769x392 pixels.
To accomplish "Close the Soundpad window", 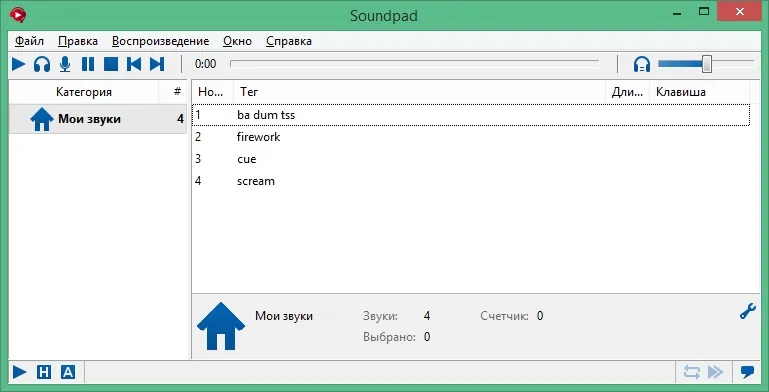I will (741, 11).
